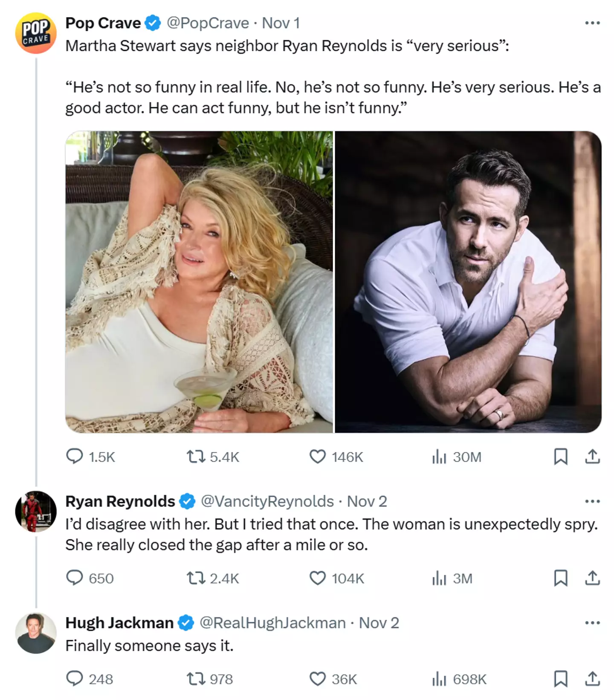Open more options on Pop Crave tweet
This screenshot has height=700, width=614.
[592, 23]
